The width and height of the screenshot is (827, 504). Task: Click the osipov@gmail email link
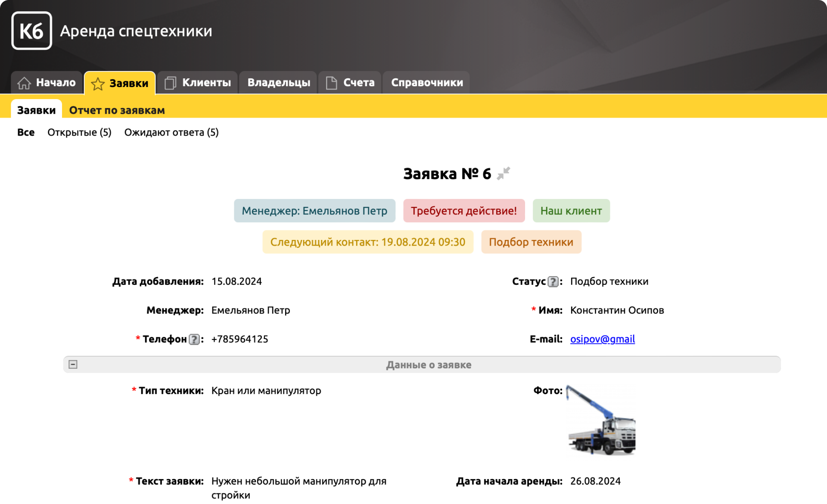[x=602, y=339]
